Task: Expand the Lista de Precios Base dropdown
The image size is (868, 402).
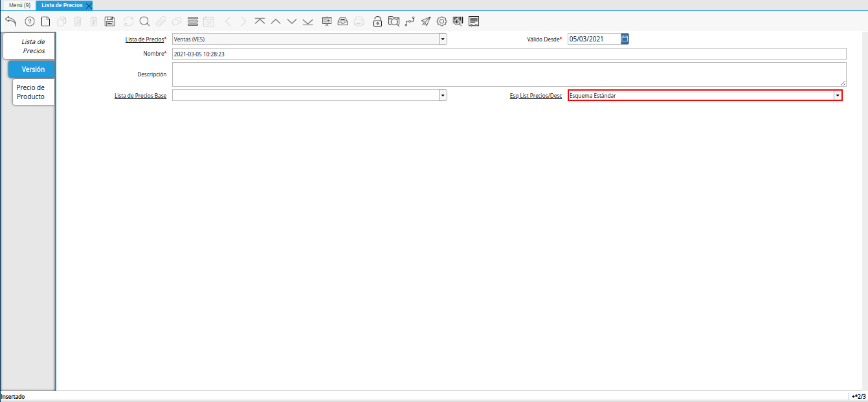Action: pyautogui.click(x=443, y=95)
